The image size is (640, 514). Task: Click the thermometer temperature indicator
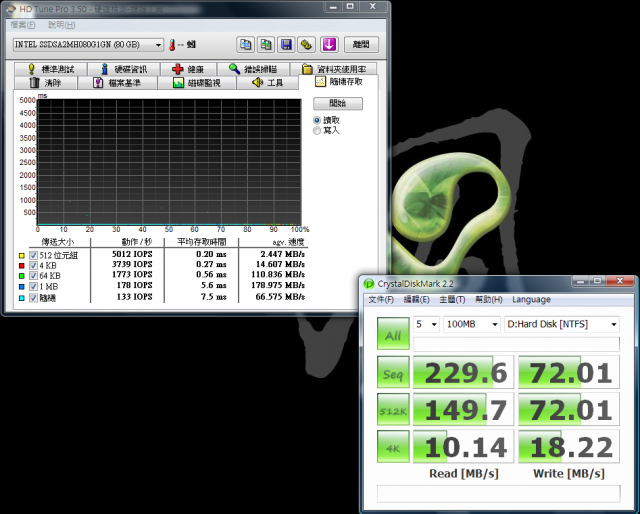(x=172, y=45)
